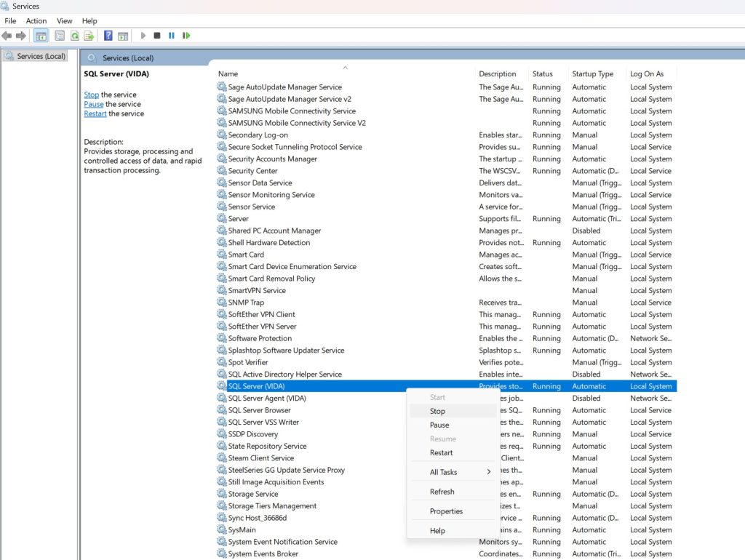Click the Properties toolbar icon
Viewport: 745px width, 560px height.
coord(60,35)
